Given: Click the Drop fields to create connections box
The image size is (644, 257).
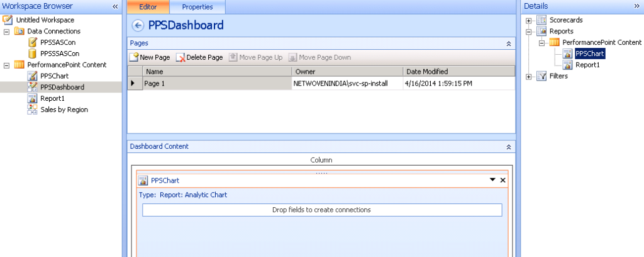Looking at the screenshot, I should (x=322, y=210).
